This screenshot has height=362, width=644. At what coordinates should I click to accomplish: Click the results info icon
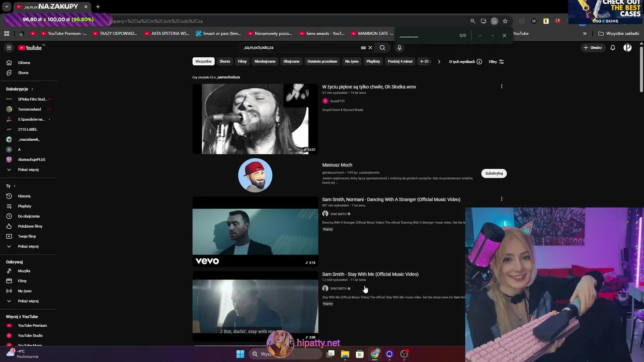tap(479, 62)
